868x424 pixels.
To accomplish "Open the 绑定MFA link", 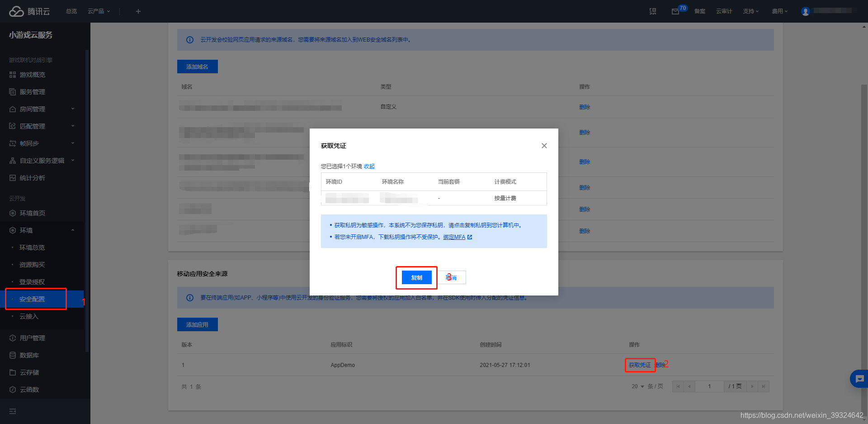I will point(458,237).
